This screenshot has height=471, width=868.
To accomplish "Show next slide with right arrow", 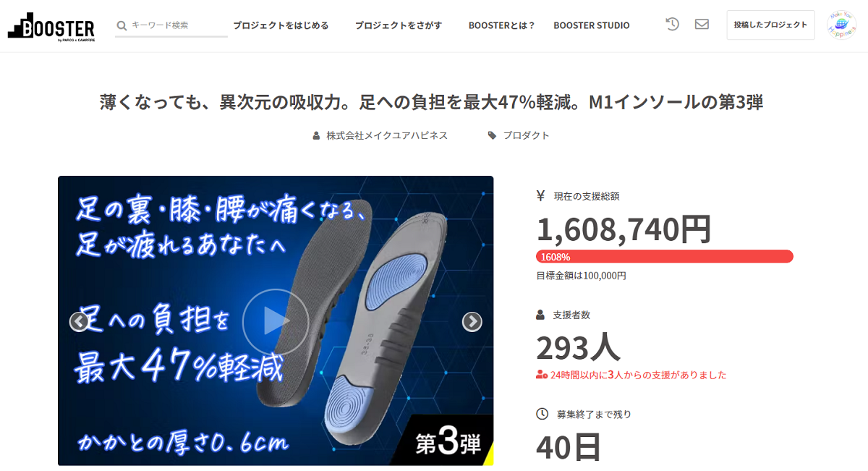I will tap(472, 322).
